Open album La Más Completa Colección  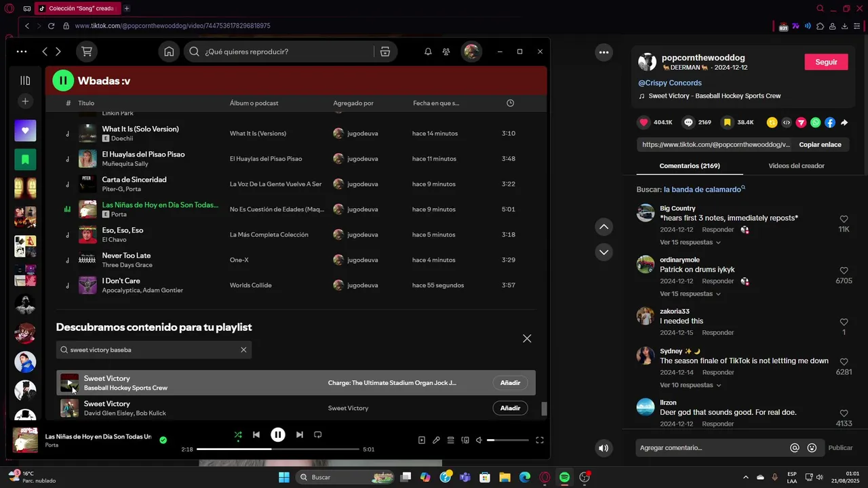pyautogui.click(x=269, y=235)
